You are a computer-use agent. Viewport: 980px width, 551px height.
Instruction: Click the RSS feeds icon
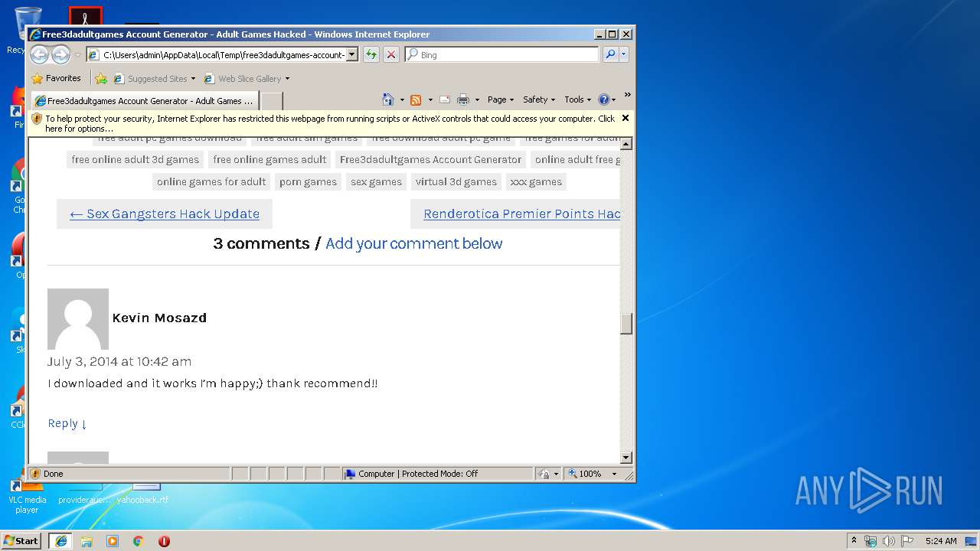click(416, 99)
